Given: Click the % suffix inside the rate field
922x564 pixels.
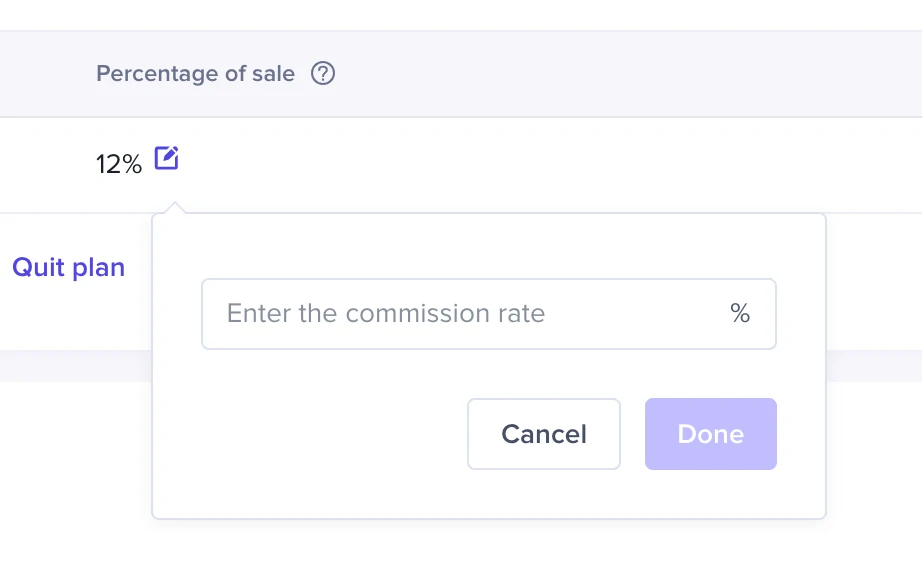Looking at the screenshot, I should click(x=740, y=313).
